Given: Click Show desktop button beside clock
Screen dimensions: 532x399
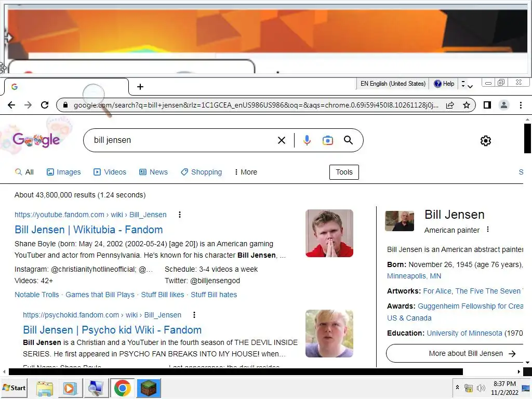Looking at the screenshot, I should pos(526,388).
